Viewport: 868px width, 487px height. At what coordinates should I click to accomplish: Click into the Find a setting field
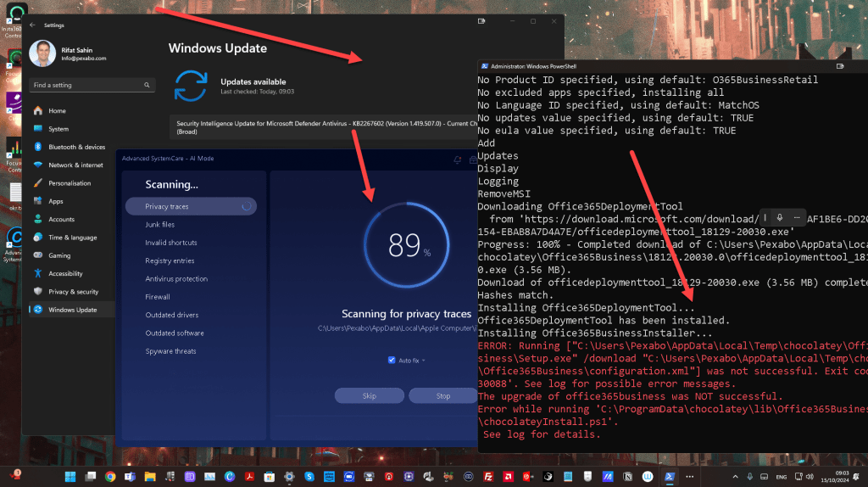pyautogui.click(x=92, y=86)
